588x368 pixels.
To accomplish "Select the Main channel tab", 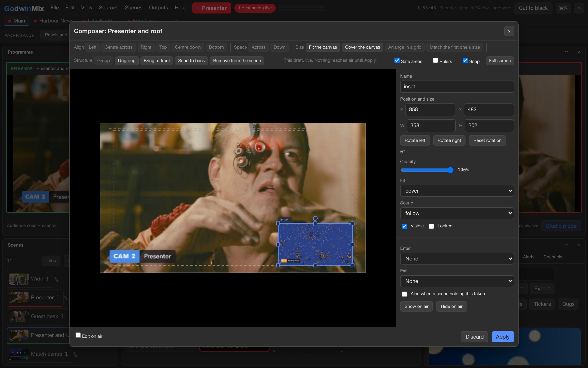I will tap(17, 21).
